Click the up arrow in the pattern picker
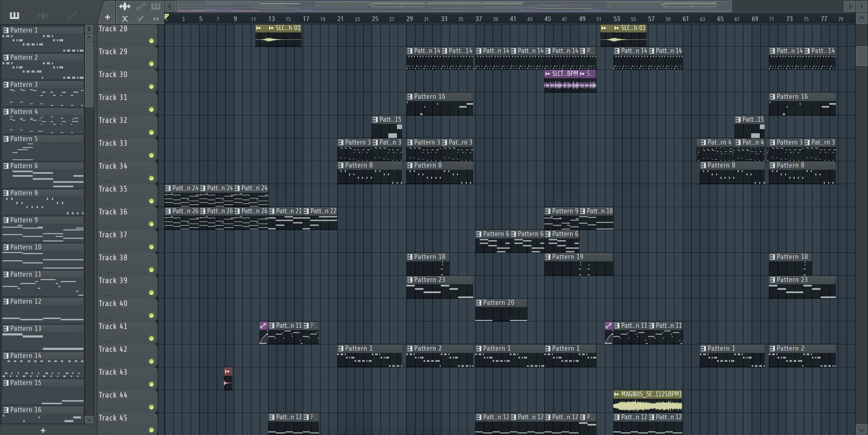 pyautogui.click(x=89, y=38)
